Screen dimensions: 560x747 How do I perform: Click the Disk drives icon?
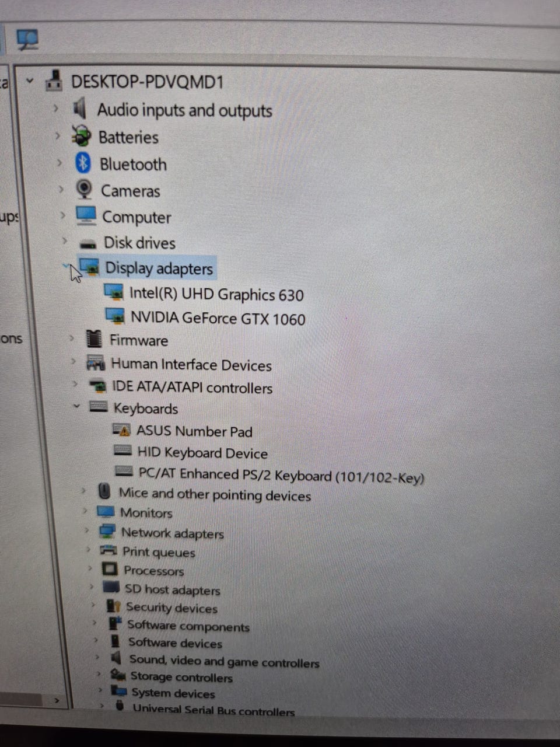88,243
